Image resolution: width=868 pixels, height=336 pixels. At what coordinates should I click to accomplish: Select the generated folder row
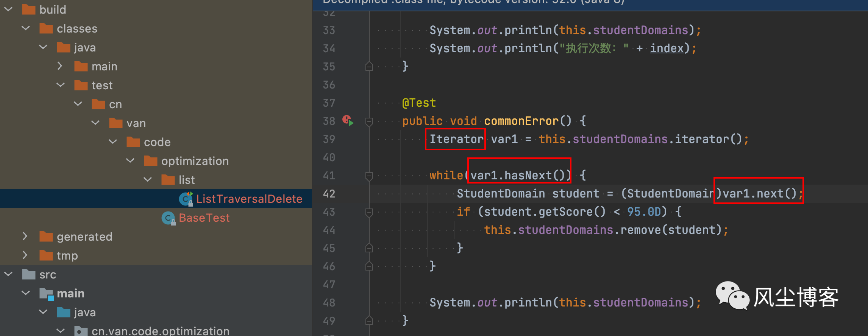[156, 236]
